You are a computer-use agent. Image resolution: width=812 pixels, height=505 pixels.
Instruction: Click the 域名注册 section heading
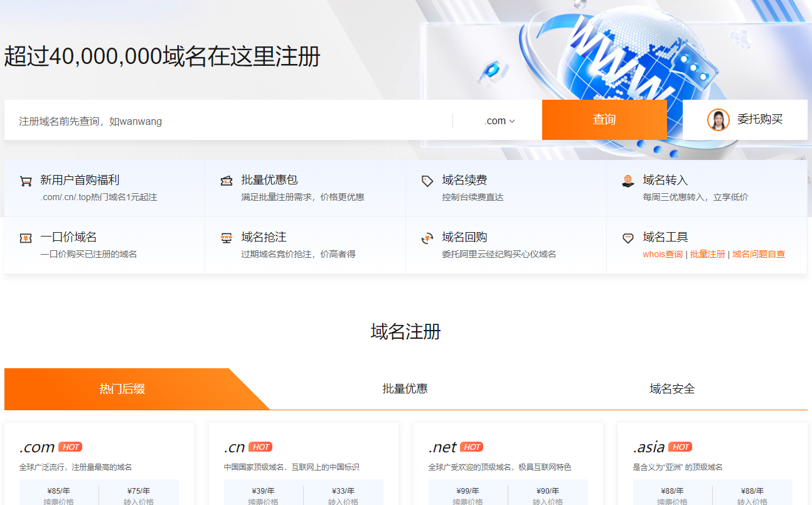click(406, 331)
